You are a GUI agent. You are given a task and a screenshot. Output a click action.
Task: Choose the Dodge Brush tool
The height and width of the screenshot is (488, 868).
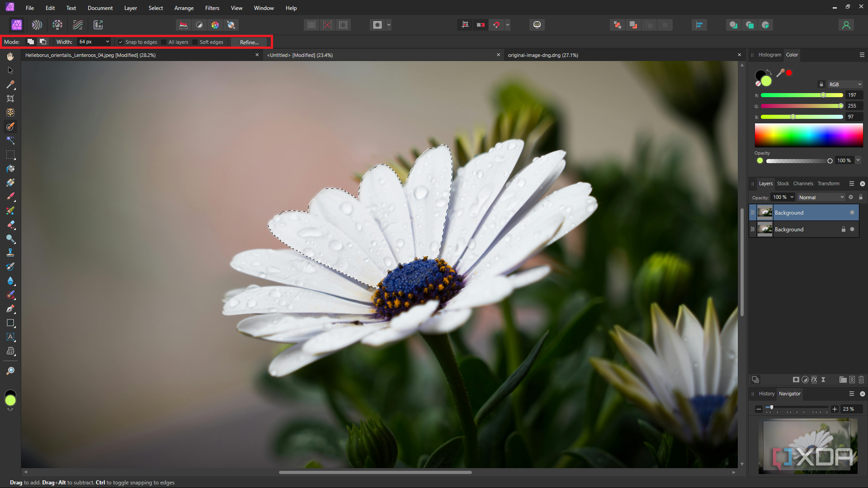[10, 239]
